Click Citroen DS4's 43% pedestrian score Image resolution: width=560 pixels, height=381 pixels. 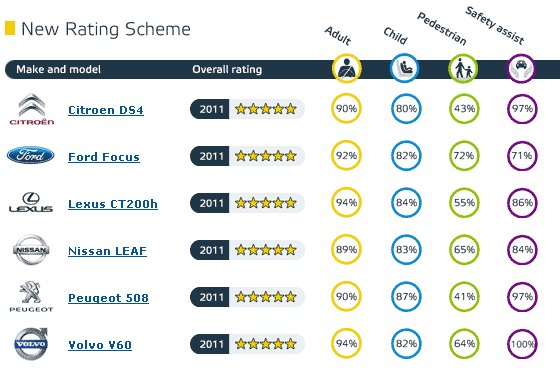464,109
